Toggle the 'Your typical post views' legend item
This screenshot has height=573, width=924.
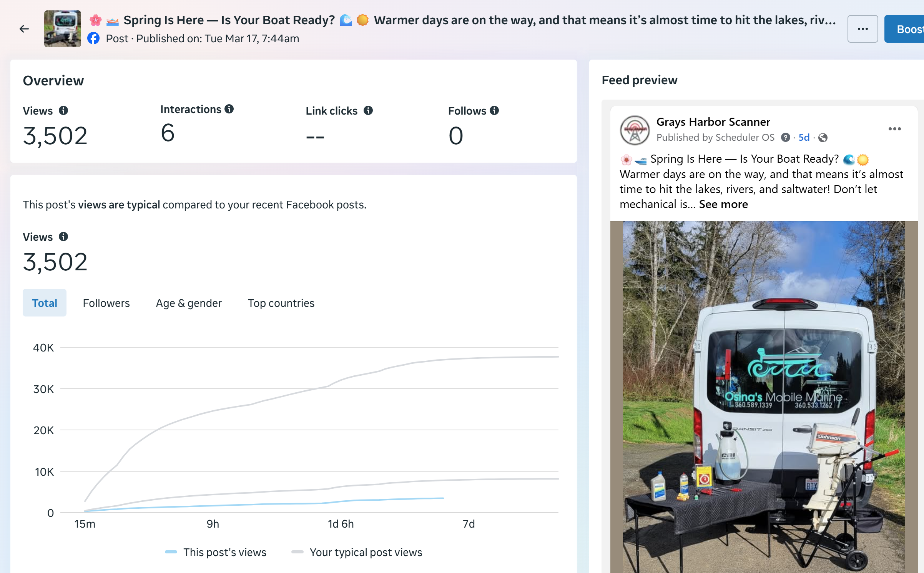coord(357,552)
